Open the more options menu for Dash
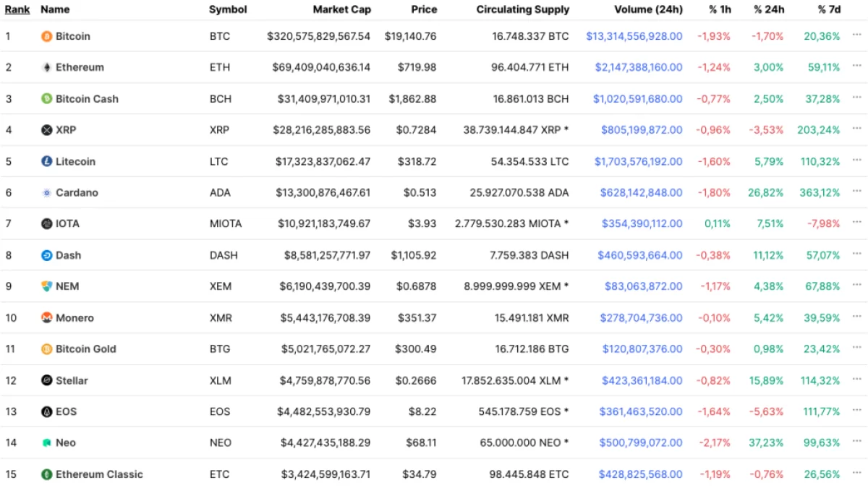The height and width of the screenshot is (488, 868). (856, 254)
